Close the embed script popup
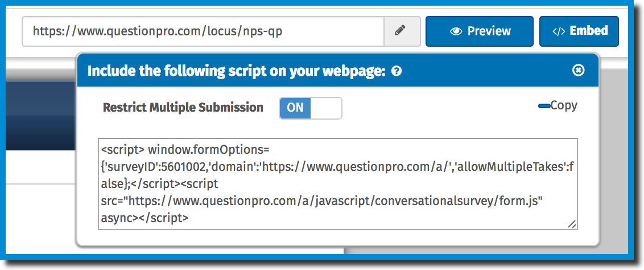The height and width of the screenshot is (270, 644). (x=578, y=70)
